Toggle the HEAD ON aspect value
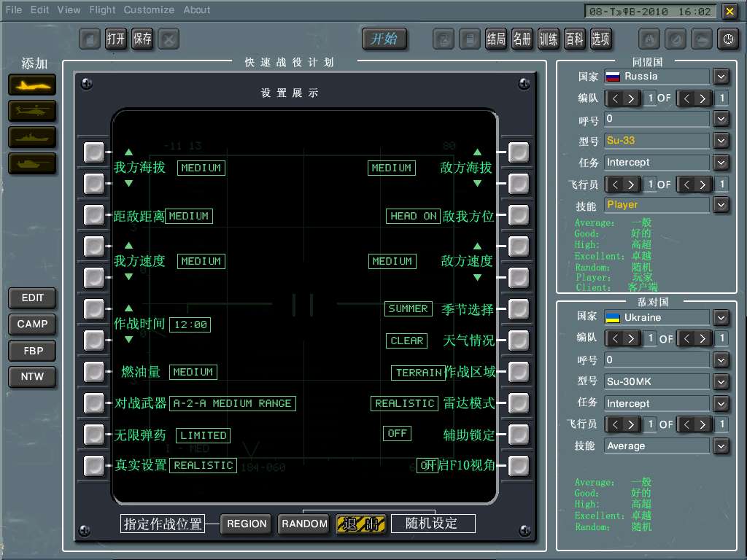The image size is (747, 560). coord(413,216)
